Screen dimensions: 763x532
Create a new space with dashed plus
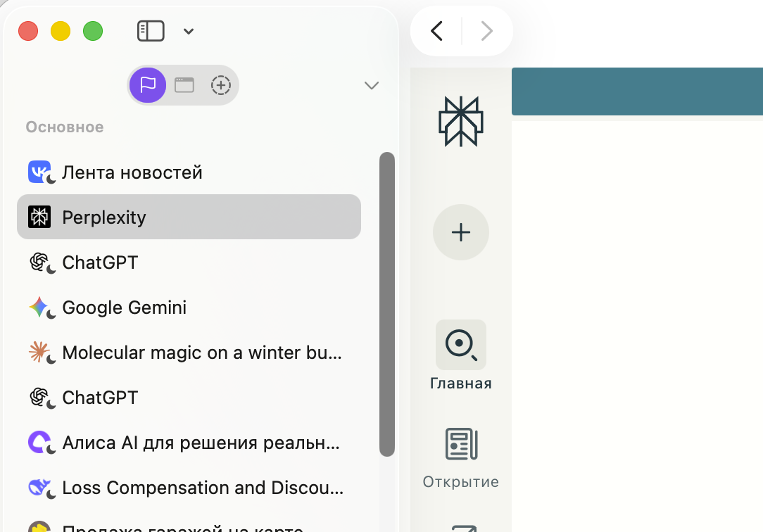221,85
